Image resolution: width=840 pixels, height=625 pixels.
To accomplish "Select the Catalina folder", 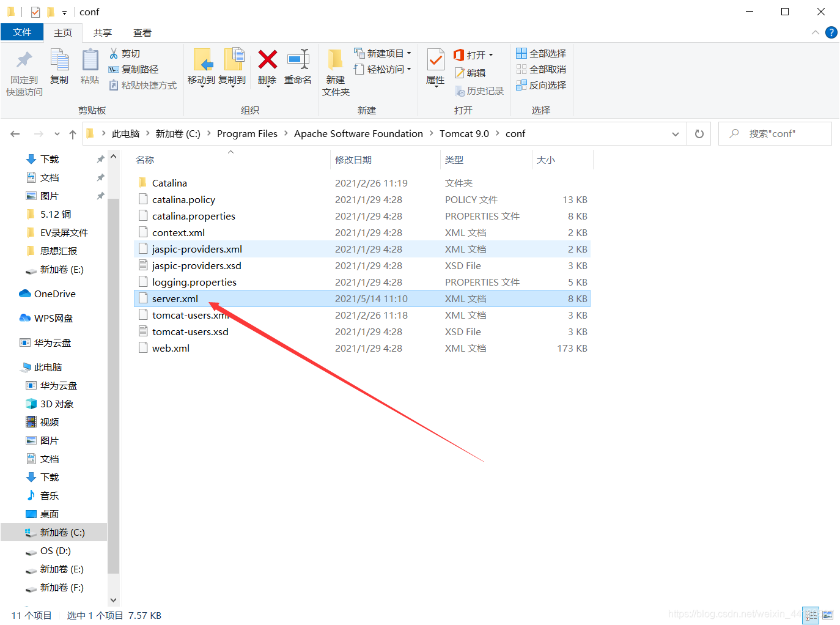I will 362,183.
